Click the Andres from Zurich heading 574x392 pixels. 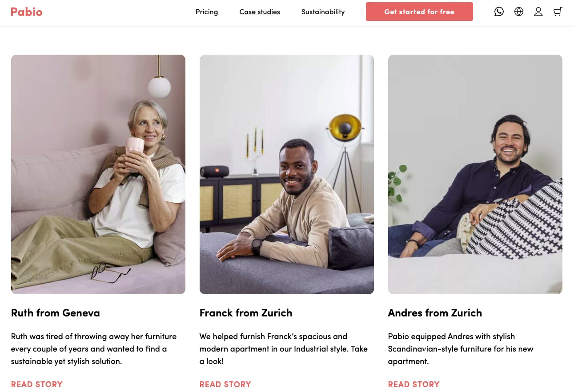[435, 313]
